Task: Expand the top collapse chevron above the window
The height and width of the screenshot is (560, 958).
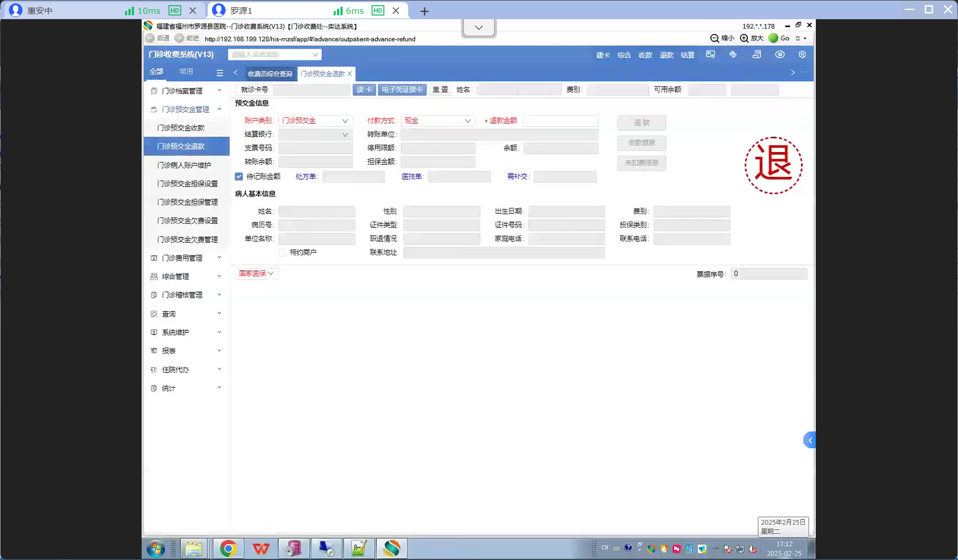Action: click(x=479, y=27)
